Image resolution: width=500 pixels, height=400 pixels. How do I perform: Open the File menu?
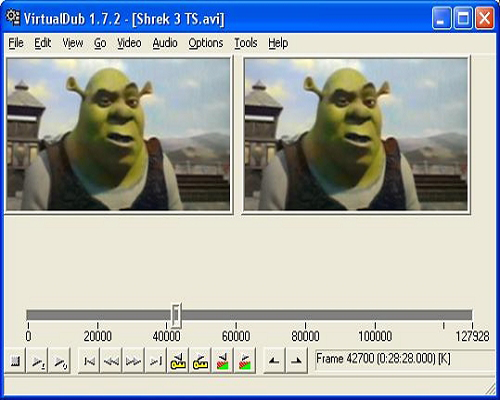[x=16, y=43]
